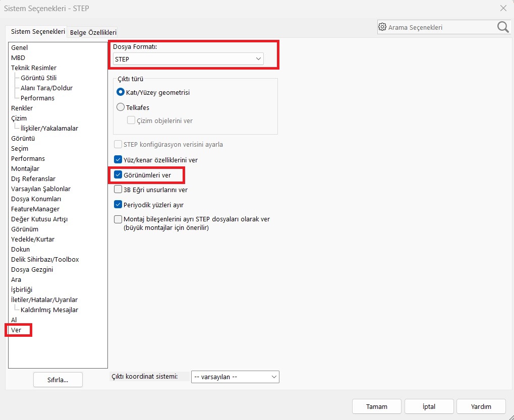This screenshot has width=514, height=420.
Task: Enable Montaj bileşenlerini ayrı STEP dosyaları
Action: tap(118, 219)
